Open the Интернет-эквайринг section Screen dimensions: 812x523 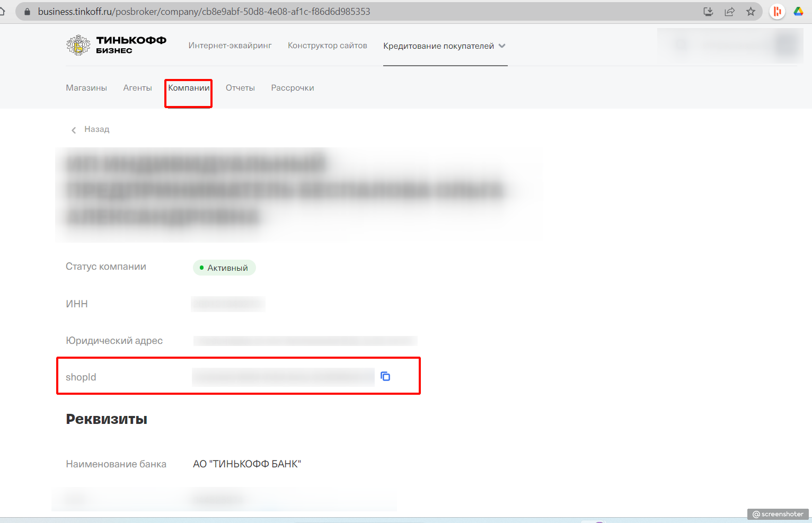pos(230,46)
